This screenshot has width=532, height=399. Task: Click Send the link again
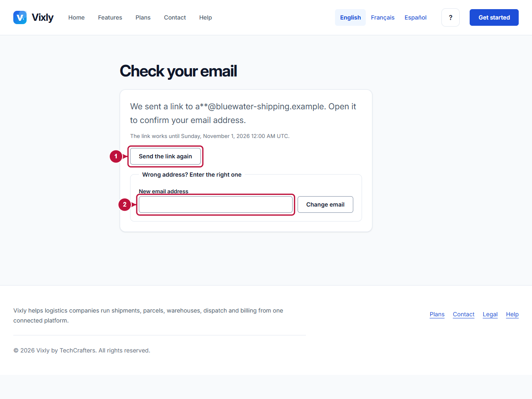click(x=165, y=156)
